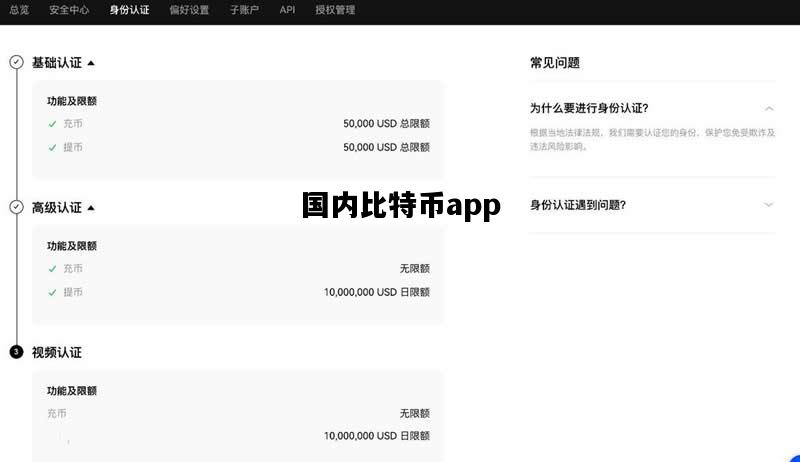Click the 常见问题 heading
800x462 pixels.
point(555,63)
